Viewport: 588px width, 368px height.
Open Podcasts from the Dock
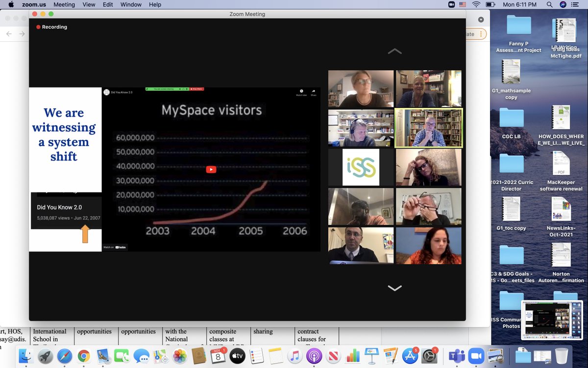tap(314, 355)
